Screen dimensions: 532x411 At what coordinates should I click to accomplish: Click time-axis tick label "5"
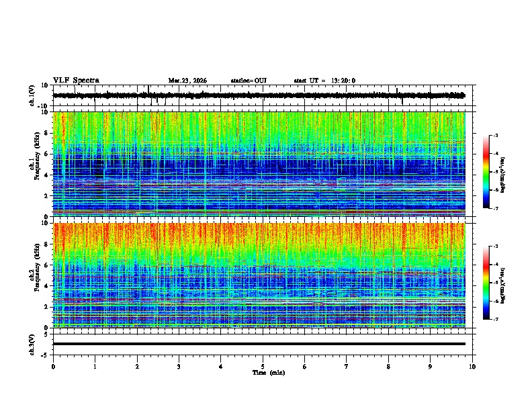tap(263, 367)
